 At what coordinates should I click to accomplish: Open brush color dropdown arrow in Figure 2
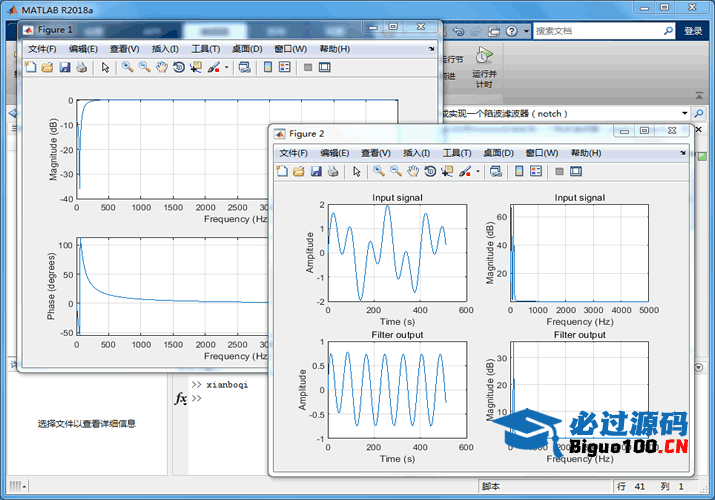pos(477,171)
